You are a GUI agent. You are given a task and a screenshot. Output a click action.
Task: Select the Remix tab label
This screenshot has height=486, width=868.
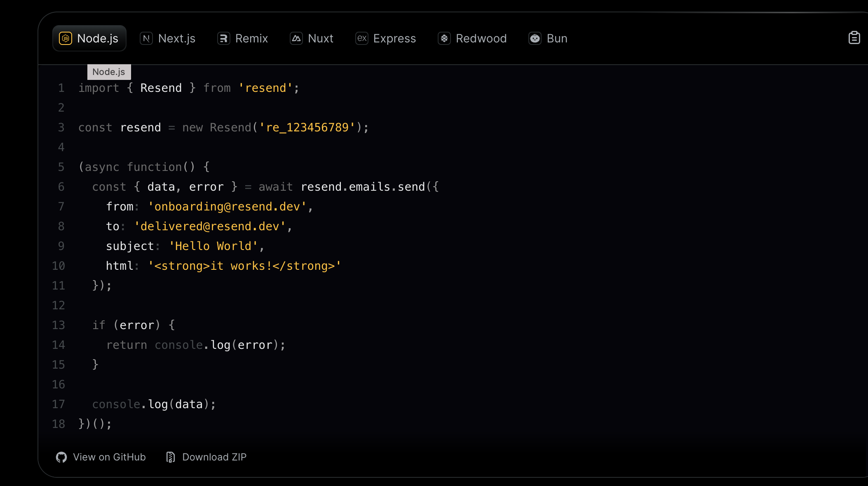(x=251, y=38)
